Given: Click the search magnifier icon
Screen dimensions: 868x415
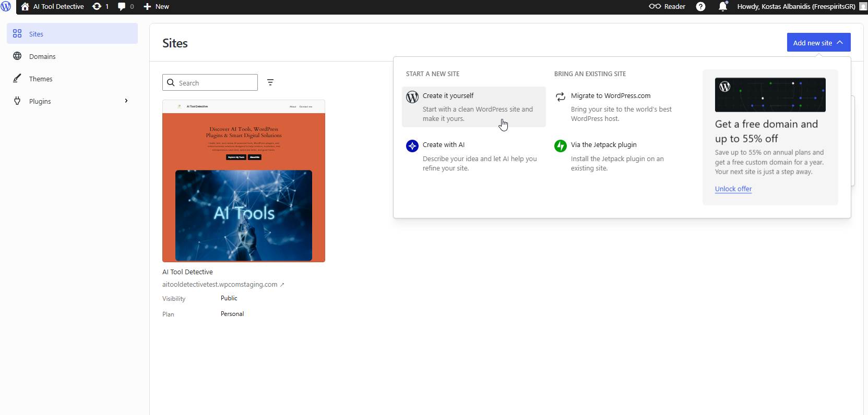Looking at the screenshot, I should (x=171, y=82).
